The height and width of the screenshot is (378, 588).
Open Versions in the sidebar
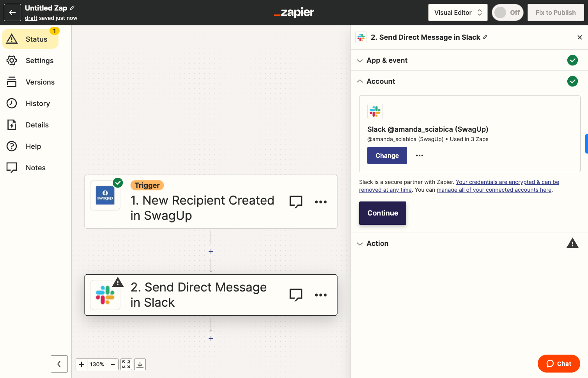tap(30, 82)
